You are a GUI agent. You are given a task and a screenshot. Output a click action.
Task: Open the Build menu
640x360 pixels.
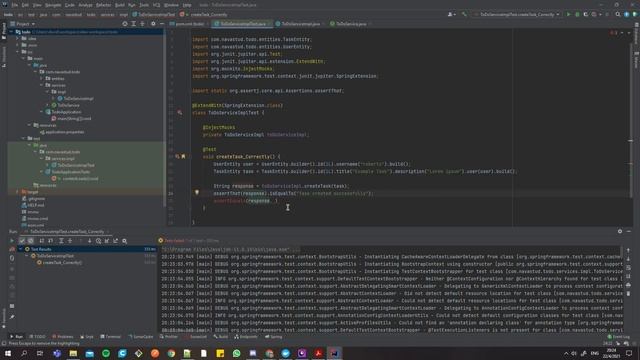(120, 5)
